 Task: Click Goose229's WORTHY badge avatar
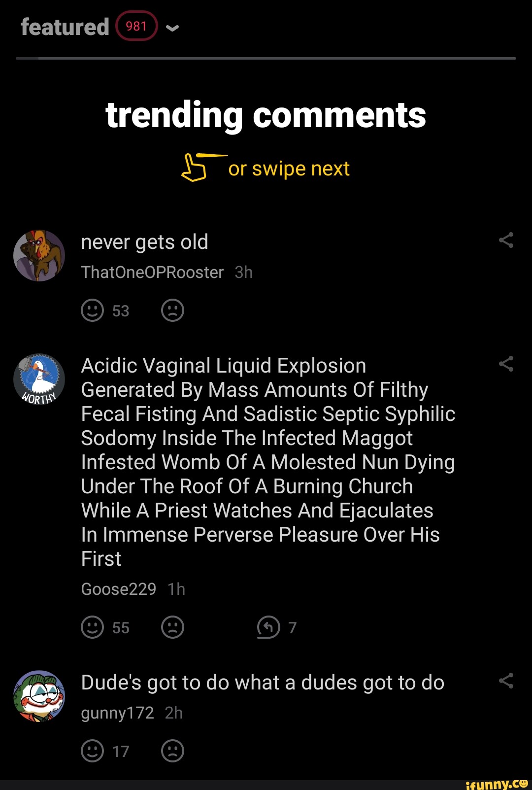point(38,378)
